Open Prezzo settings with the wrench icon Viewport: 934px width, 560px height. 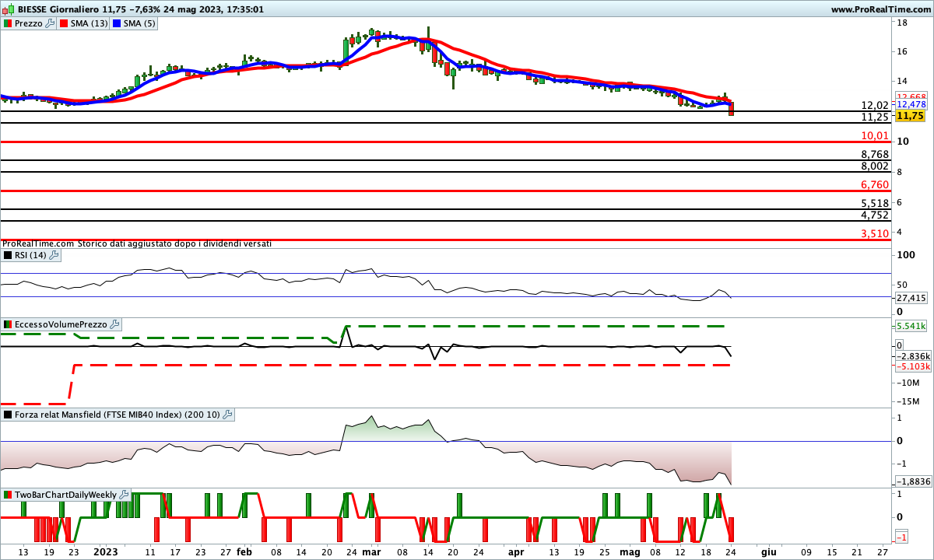[x=51, y=23]
